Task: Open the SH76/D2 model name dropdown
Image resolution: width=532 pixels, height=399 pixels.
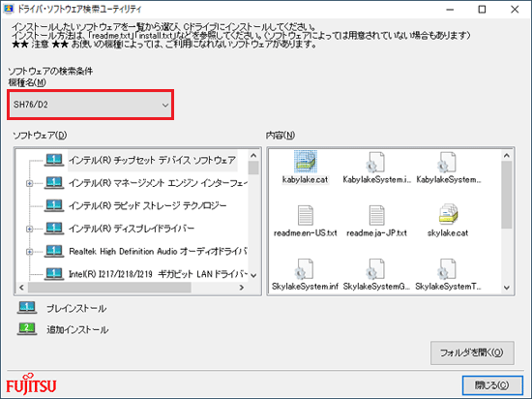Action: pyautogui.click(x=91, y=105)
